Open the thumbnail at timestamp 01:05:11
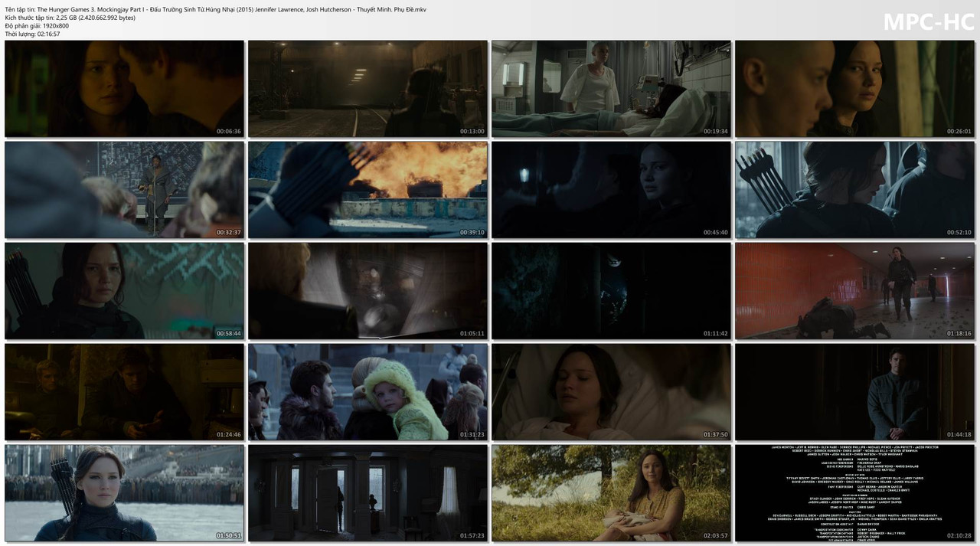Image resolution: width=980 pixels, height=546 pixels. point(367,291)
